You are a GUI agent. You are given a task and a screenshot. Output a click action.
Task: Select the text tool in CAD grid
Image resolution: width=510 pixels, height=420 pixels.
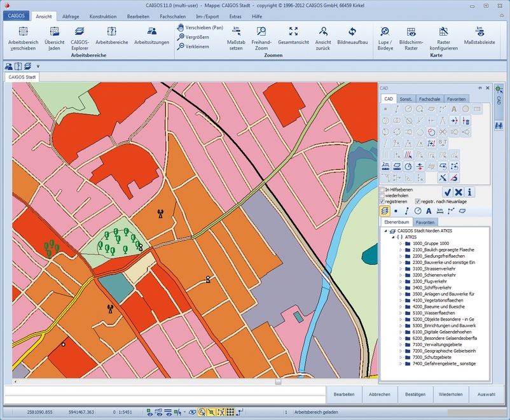tap(454, 109)
